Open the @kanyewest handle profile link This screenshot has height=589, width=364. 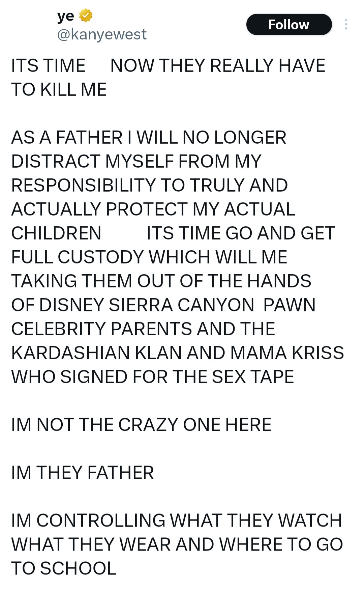[102, 34]
